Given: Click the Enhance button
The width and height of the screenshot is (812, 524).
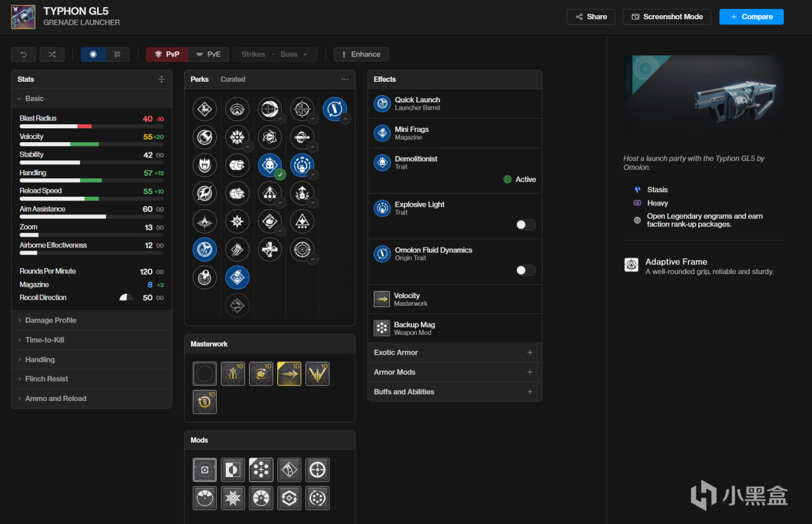Looking at the screenshot, I should (362, 55).
